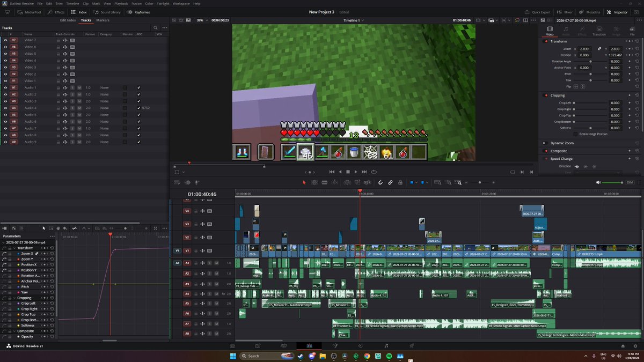Collapse the Composite group in Parameters list

[x=14, y=331]
